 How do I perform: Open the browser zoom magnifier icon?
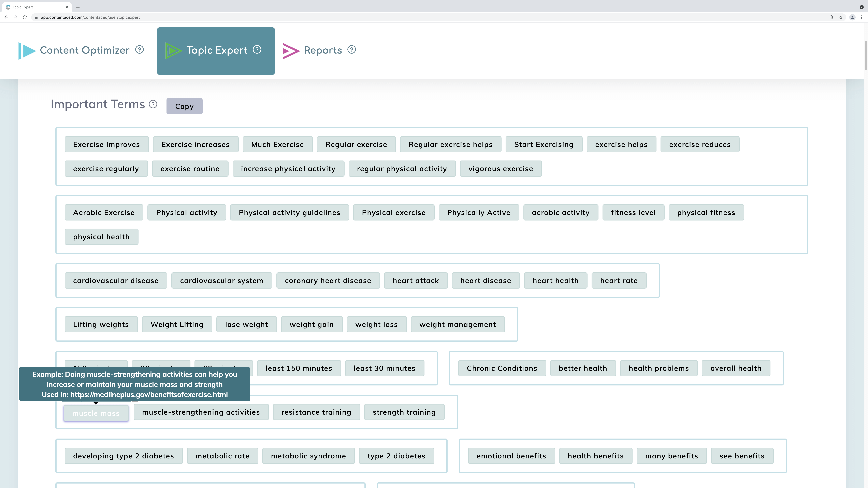pyautogui.click(x=832, y=17)
